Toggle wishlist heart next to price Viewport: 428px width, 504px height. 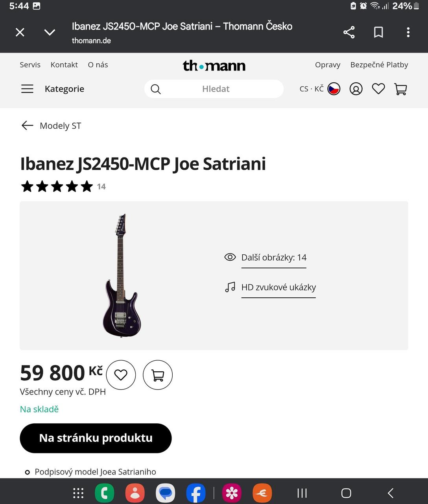(121, 375)
